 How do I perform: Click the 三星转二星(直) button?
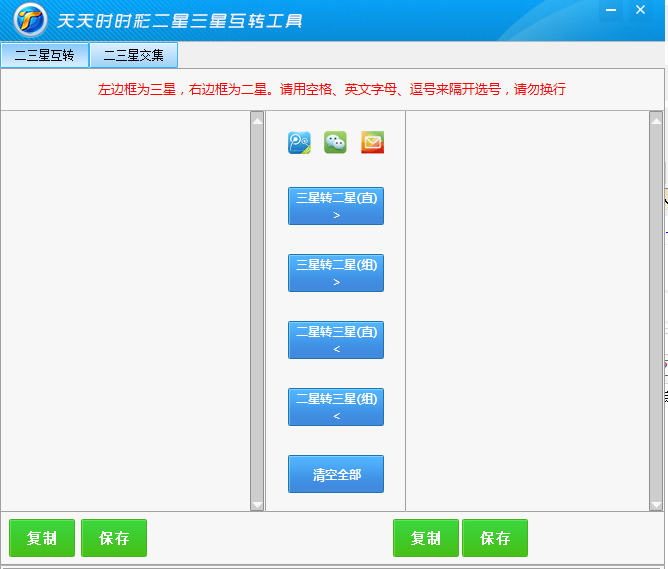point(336,206)
